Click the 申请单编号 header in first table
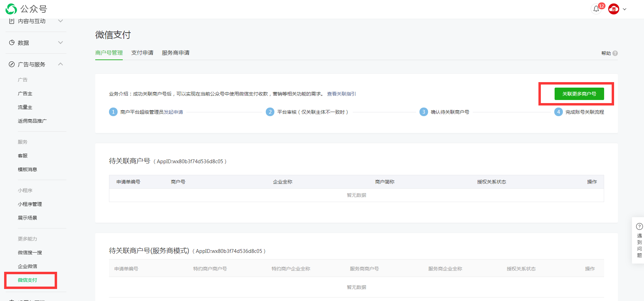 click(x=128, y=182)
